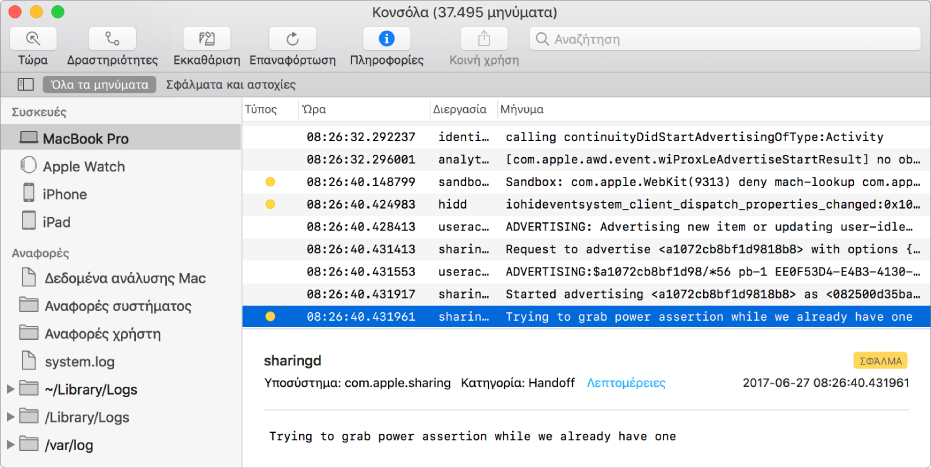Toggle the Πληροφορίες info icon
This screenshot has width=931, height=468.
[x=387, y=39]
